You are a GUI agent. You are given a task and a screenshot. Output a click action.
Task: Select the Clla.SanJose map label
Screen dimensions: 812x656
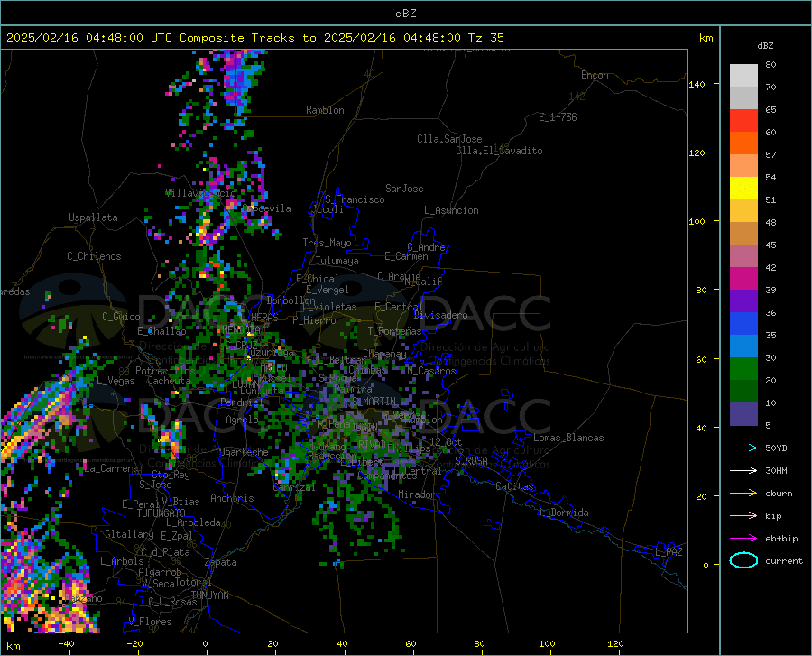[449, 139]
